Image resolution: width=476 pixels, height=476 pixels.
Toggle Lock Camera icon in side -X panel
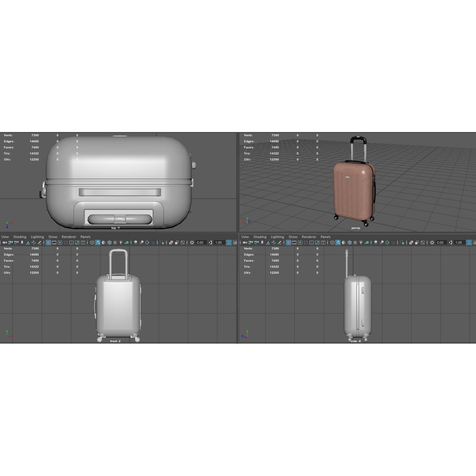click(251, 243)
